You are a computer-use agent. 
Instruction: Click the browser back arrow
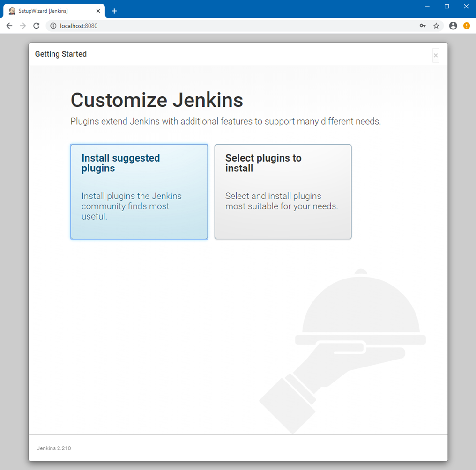tap(9, 26)
